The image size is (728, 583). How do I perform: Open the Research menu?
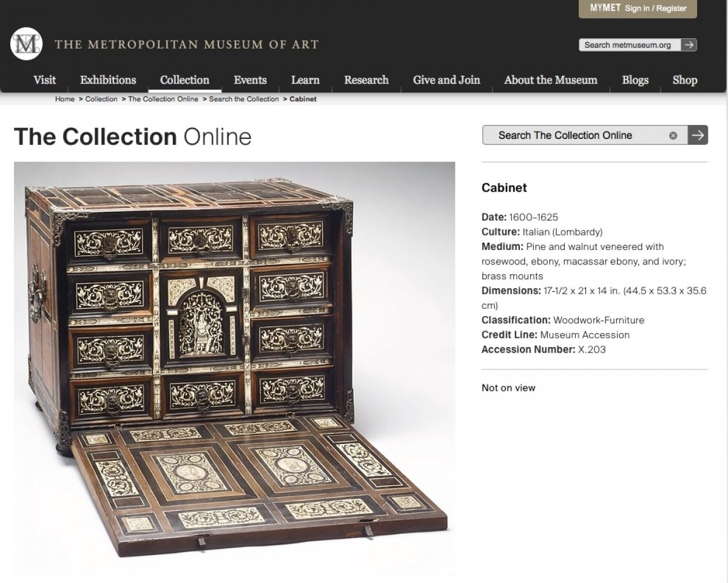point(366,80)
